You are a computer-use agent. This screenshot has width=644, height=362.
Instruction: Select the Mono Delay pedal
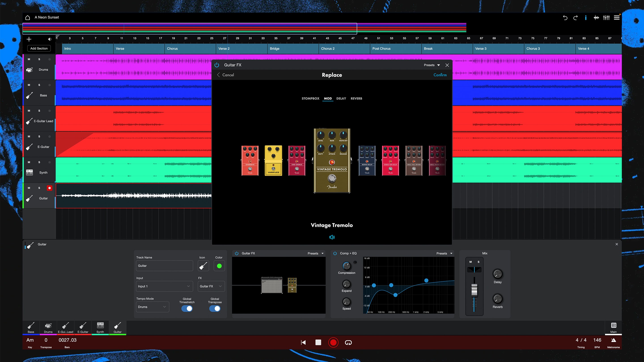click(367, 161)
